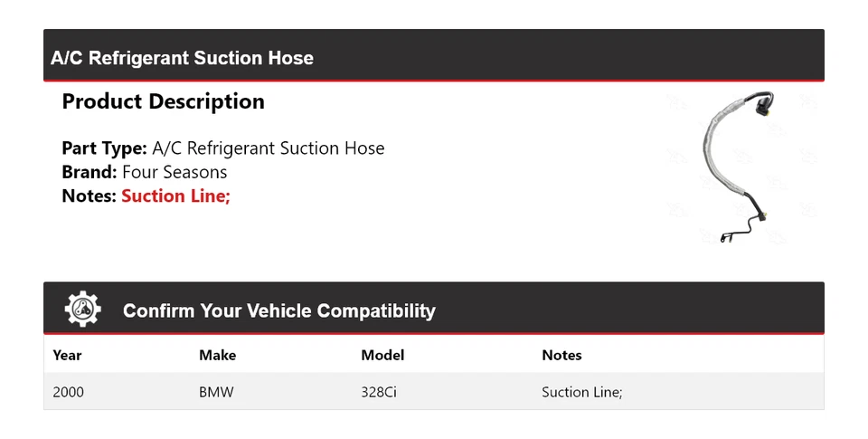This screenshot has height=439, width=868.
Task: Click the Model column header
Action: pos(382,355)
